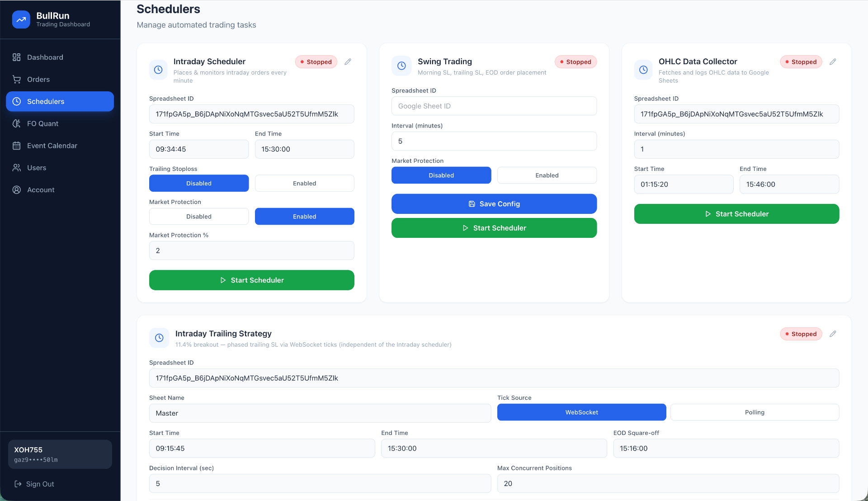Click the OHLC Data Collector clock icon
Screen dimensions: 868x501
point(643,70)
